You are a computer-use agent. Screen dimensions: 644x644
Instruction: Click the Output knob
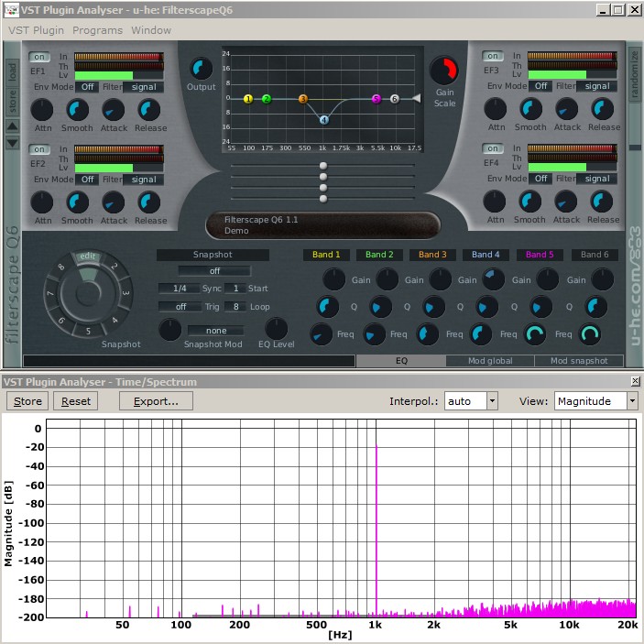click(x=202, y=69)
